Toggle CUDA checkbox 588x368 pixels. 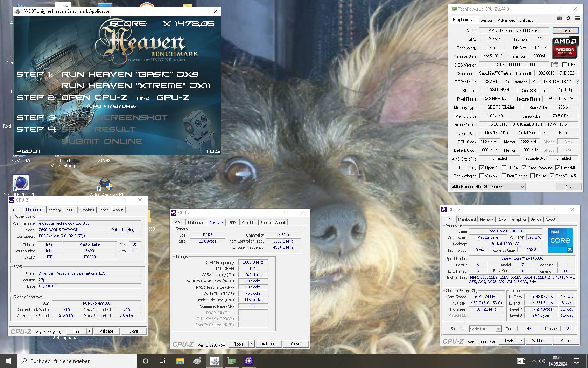point(504,168)
